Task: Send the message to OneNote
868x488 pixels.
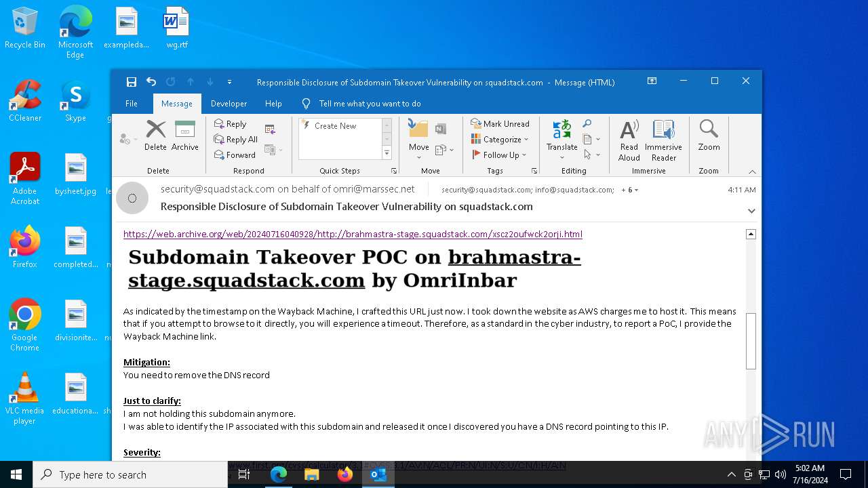Action: click(x=441, y=129)
